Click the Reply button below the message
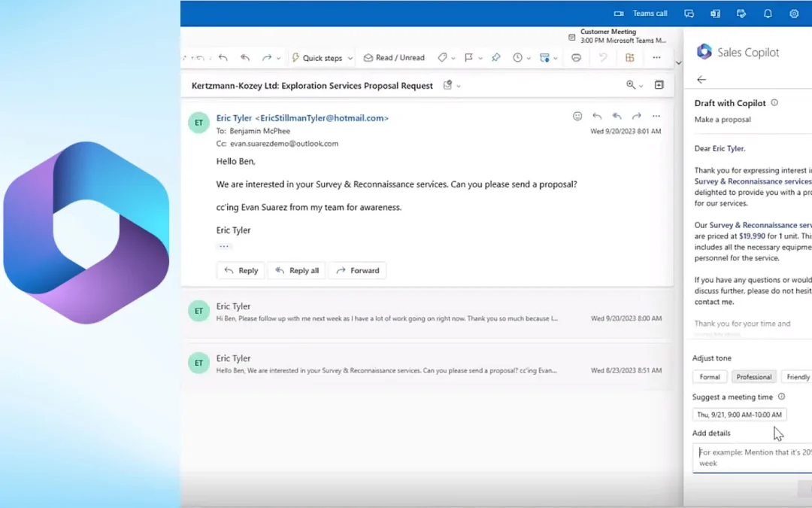Screen dimensions: 812x508 pyautogui.click(x=241, y=271)
